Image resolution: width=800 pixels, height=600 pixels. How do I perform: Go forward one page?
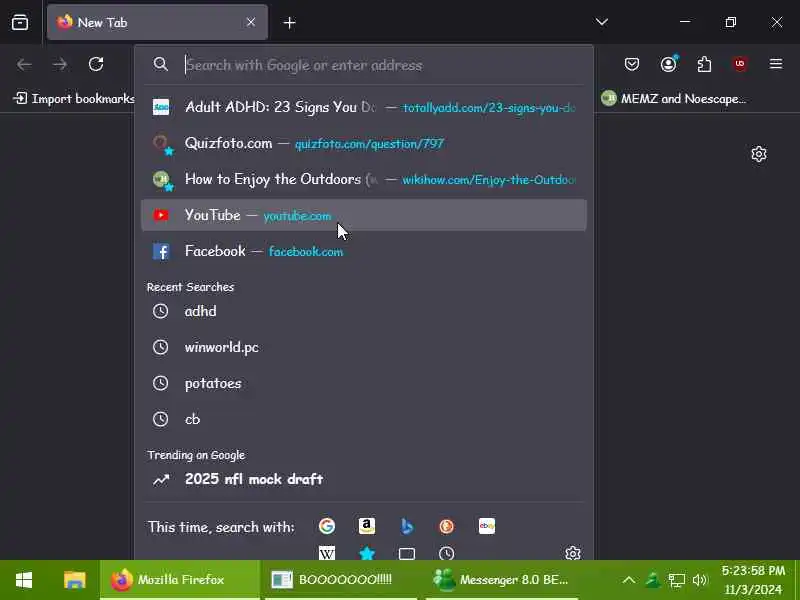point(60,64)
